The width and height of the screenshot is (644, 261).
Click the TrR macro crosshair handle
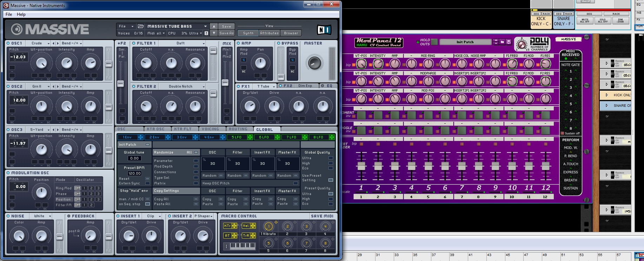(253, 236)
